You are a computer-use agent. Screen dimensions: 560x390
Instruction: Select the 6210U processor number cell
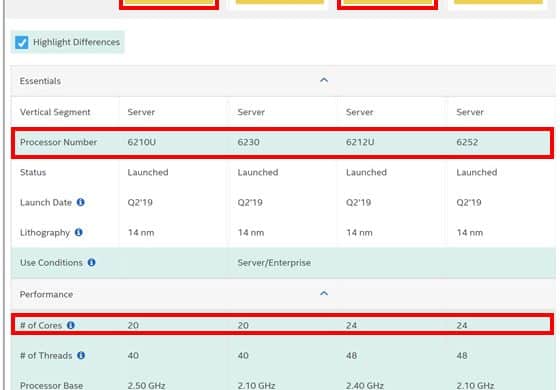[141, 142]
